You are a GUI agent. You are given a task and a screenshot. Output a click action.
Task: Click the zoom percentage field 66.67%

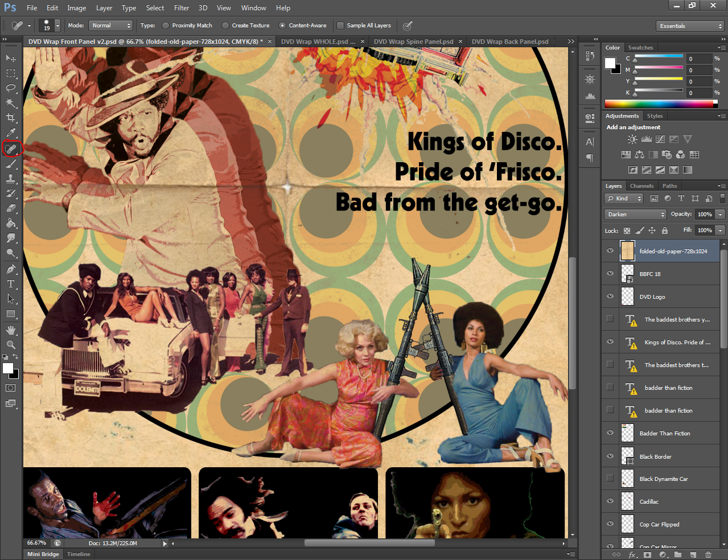[x=37, y=543]
